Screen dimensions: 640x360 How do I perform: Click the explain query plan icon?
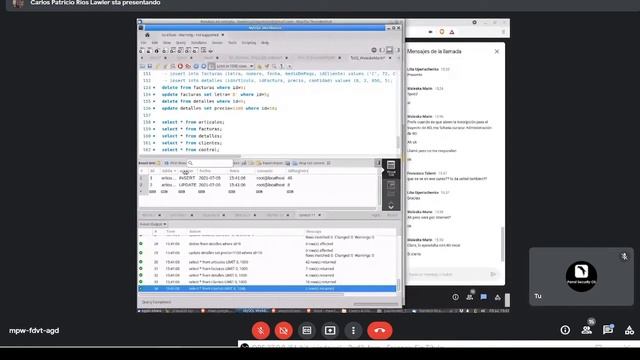click(x=173, y=66)
